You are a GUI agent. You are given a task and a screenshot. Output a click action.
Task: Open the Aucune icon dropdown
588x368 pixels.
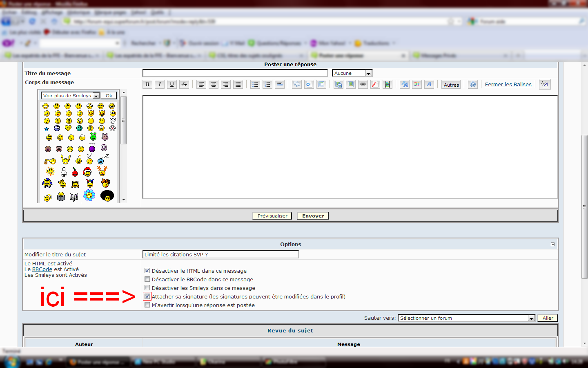click(x=352, y=73)
